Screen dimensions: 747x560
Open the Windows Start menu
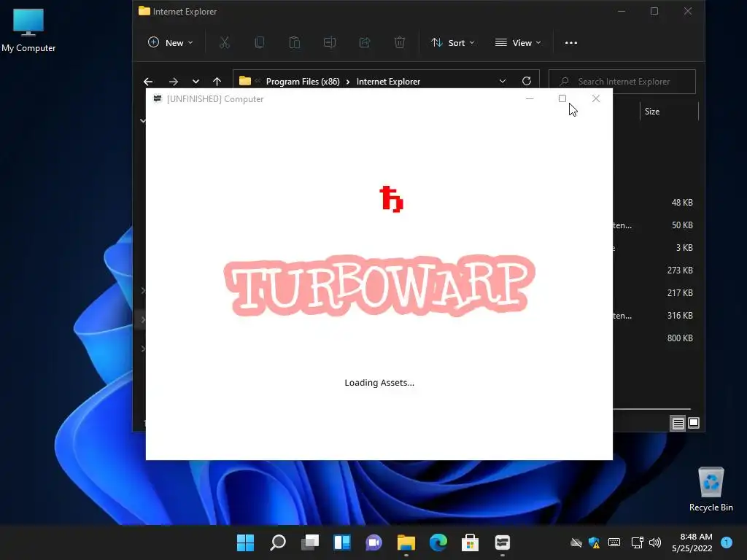(x=245, y=542)
